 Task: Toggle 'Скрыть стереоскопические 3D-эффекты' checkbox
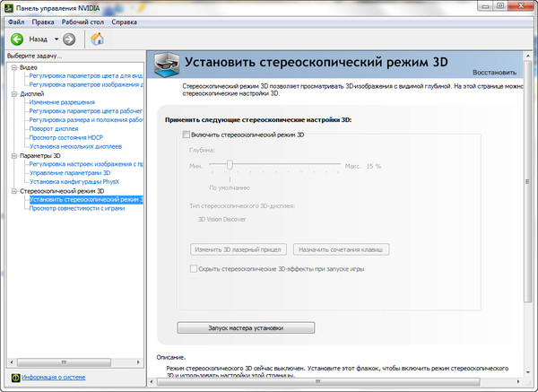coord(193,268)
